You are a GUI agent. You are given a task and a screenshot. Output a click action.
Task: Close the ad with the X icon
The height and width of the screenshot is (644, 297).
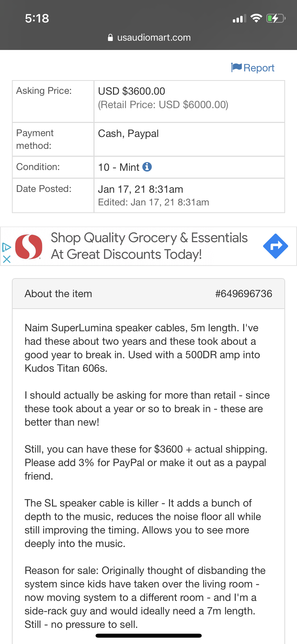point(7,259)
